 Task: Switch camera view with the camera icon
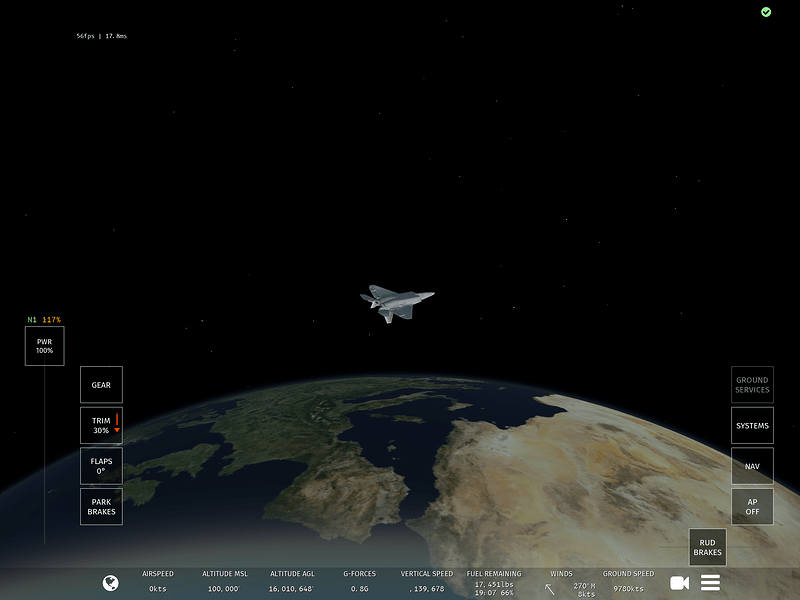pos(679,583)
